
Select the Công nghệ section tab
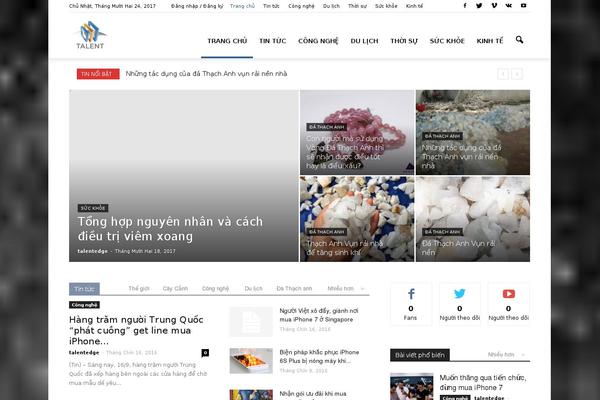tap(215, 289)
